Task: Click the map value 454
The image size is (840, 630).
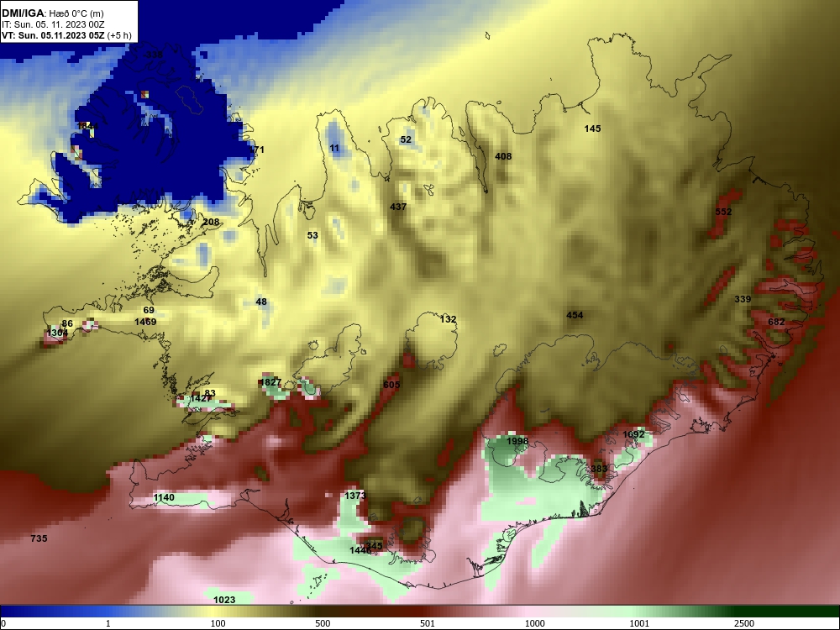Action: [575, 316]
